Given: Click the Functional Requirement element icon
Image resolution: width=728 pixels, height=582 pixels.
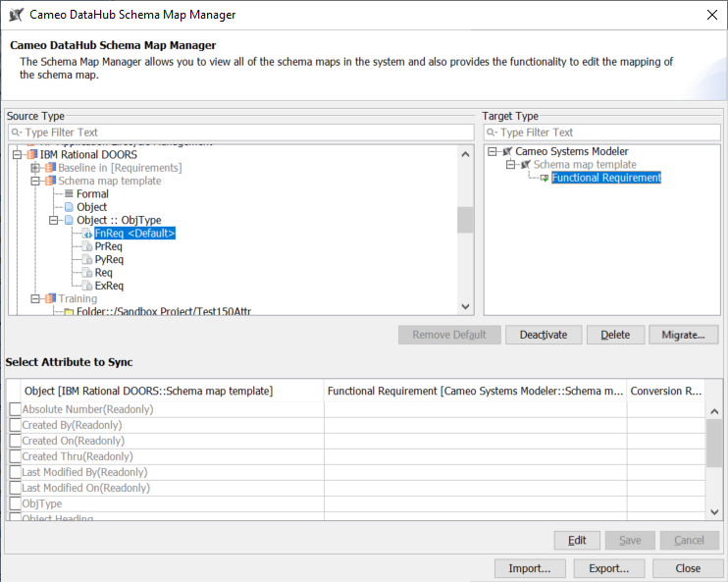Looking at the screenshot, I should tap(545, 178).
